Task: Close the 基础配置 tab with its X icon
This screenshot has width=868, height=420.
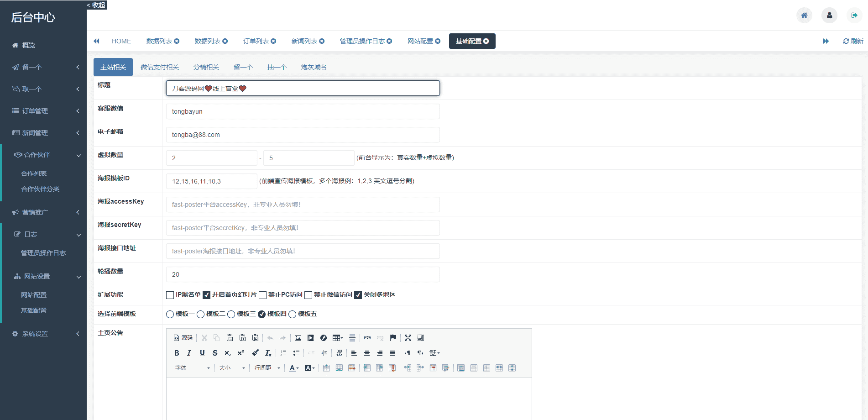Action: (486, 41)
